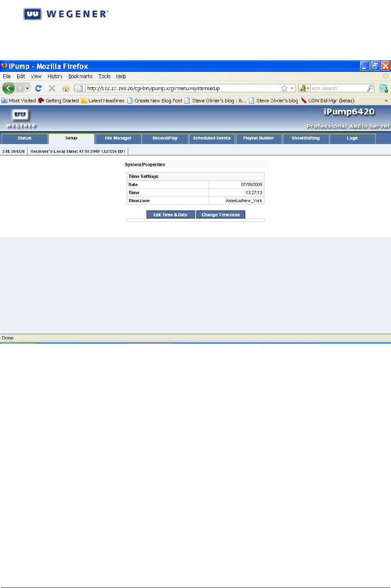This screenshot has height=588, width=391.
Task: Click the Skype toolbar icon
Action: (x=383, y=88)
